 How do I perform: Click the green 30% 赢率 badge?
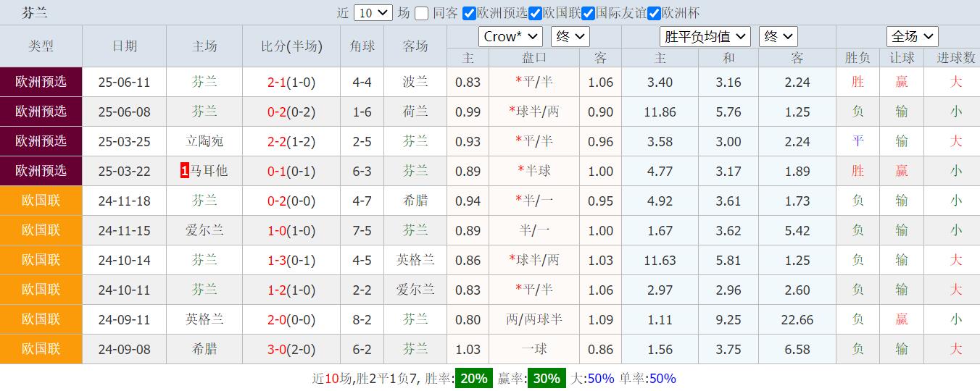pyautogui.click(x=547, y=378)
